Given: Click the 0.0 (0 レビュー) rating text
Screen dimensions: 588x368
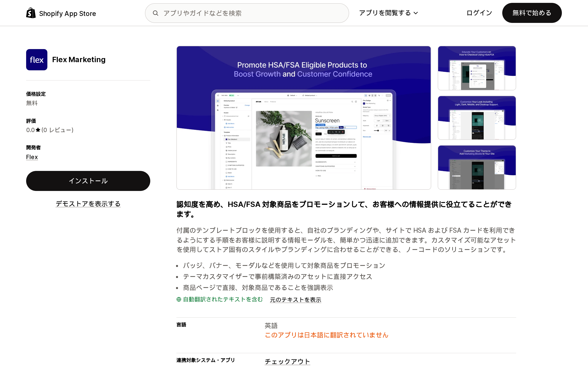Looking at the screenshot, I should point(50,130).
